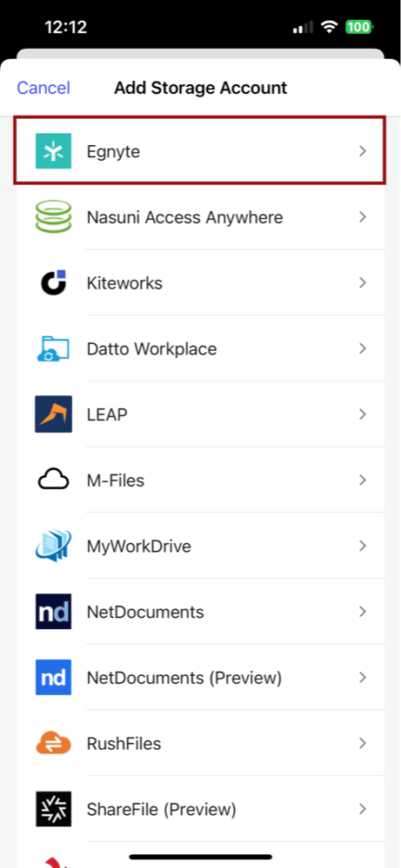Screen dimensions: 401x868
Task: Tap the Nasuni Access Anywhere green icon
Action: 53,216
